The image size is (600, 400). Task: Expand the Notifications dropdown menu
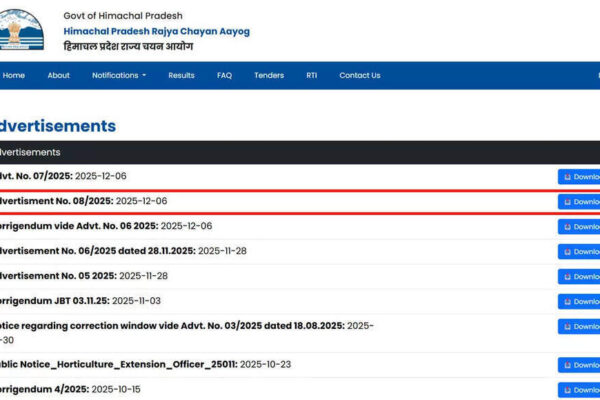point(119,75)
